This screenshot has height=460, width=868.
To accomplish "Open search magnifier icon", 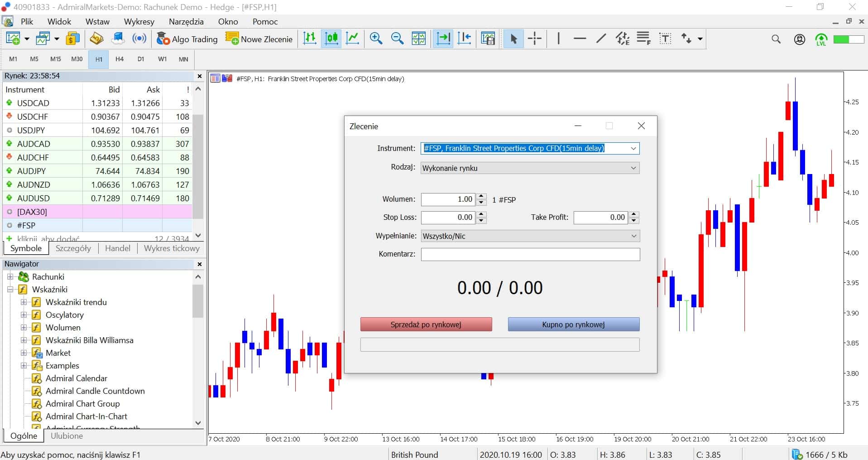I will coord(776,39).
